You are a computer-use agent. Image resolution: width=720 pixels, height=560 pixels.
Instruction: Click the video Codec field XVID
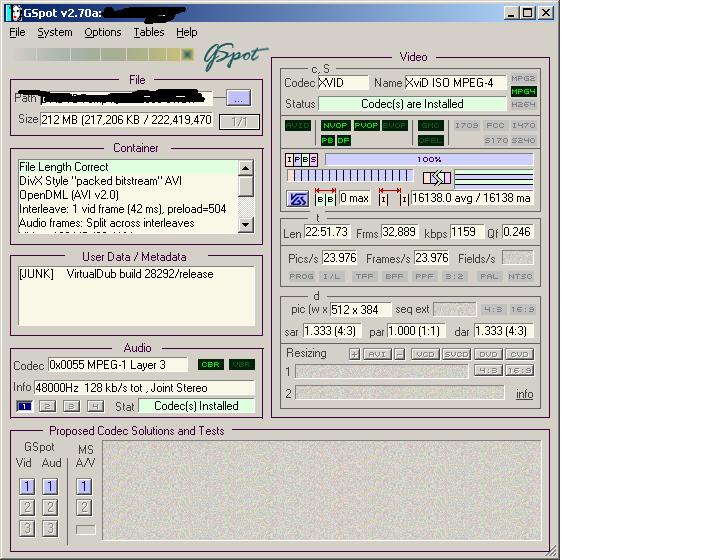click(x=343, y=83)
